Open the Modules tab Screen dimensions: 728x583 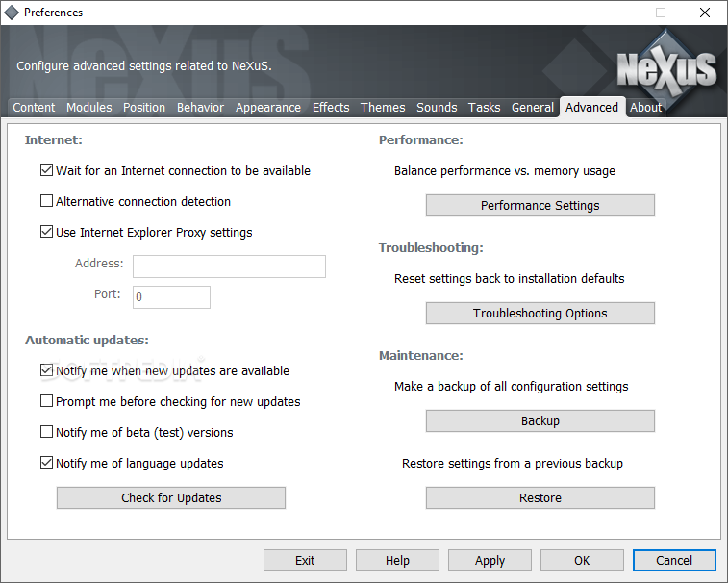click(x=89, y=108)
